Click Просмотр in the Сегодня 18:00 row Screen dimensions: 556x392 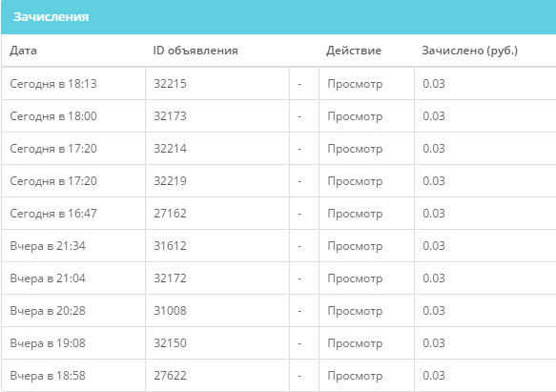point(355,116)
